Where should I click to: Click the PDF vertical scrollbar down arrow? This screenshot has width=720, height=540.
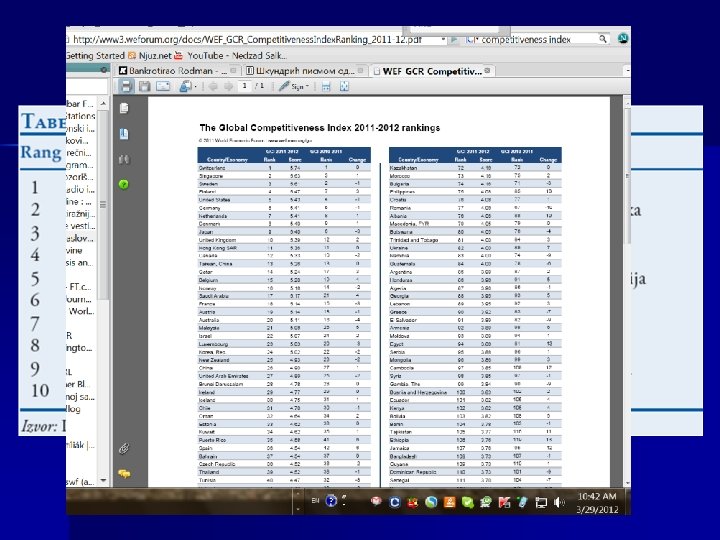(627, 483)
